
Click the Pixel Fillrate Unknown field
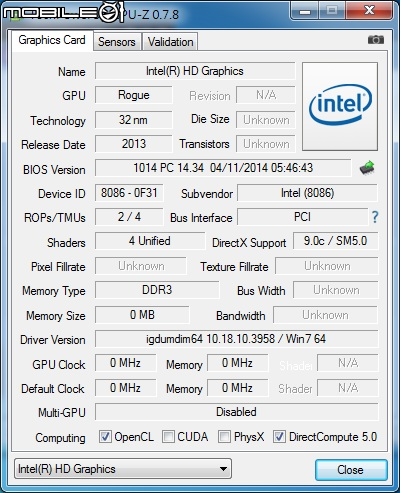tap(141, 266)
